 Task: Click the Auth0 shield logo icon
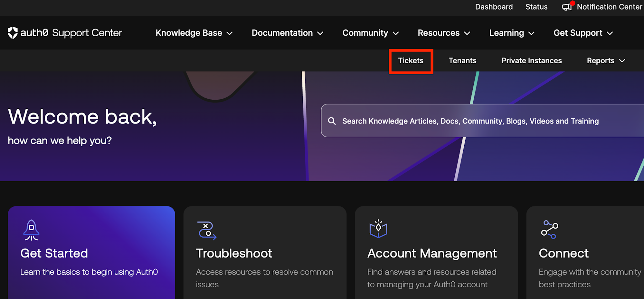(13, 33)
